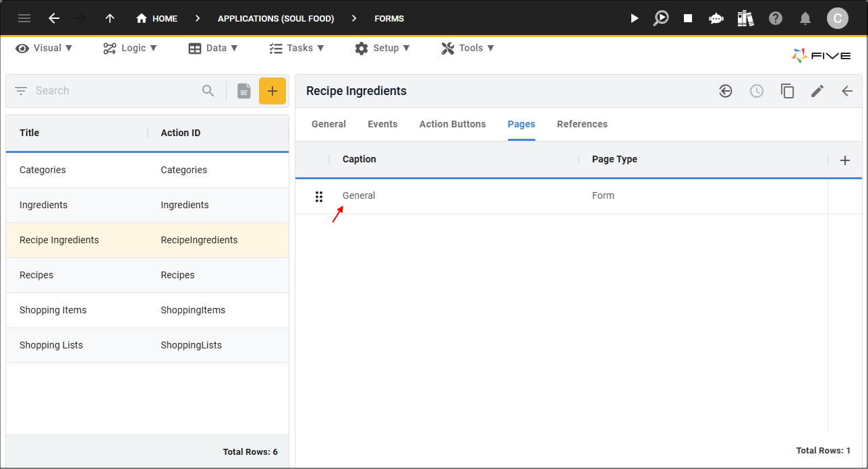The height and width of the screenshot is (469, 868).
Task: Select the Action Buttons tab
Action: (x=453, y=124)
